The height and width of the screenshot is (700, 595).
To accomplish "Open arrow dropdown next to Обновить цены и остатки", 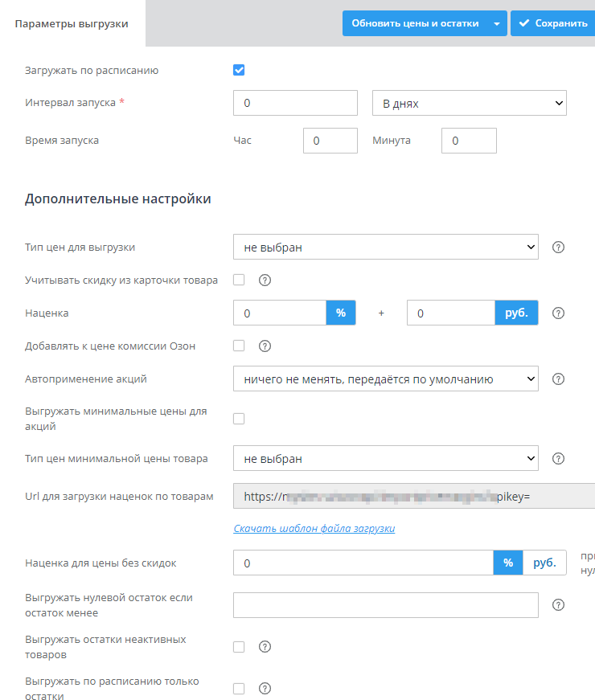I will (x=497, y=23).
